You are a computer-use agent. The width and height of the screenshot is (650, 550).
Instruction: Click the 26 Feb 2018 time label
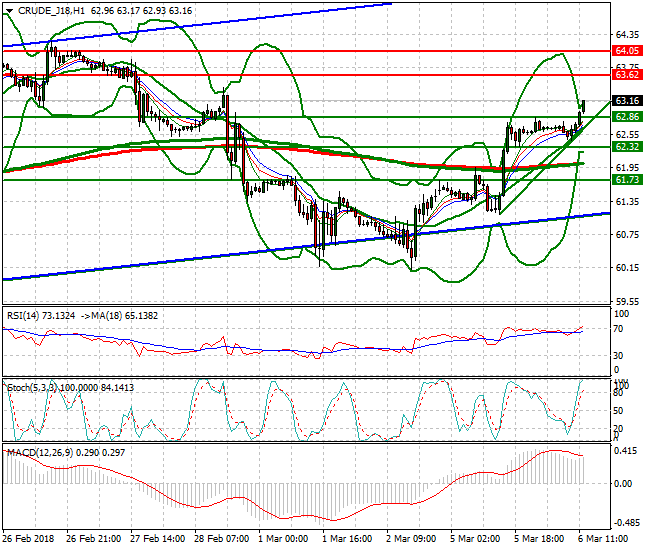point(28,539)
